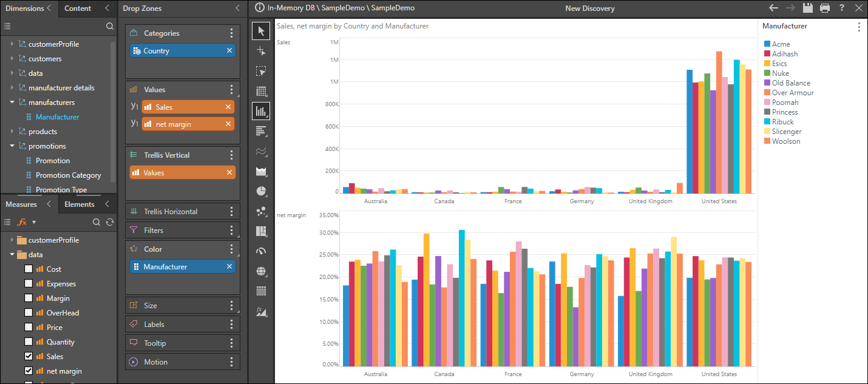Select the bar chart horizontal icon
Image resolution: width=868 pixels, height=384 pixels.
[261, 131]
